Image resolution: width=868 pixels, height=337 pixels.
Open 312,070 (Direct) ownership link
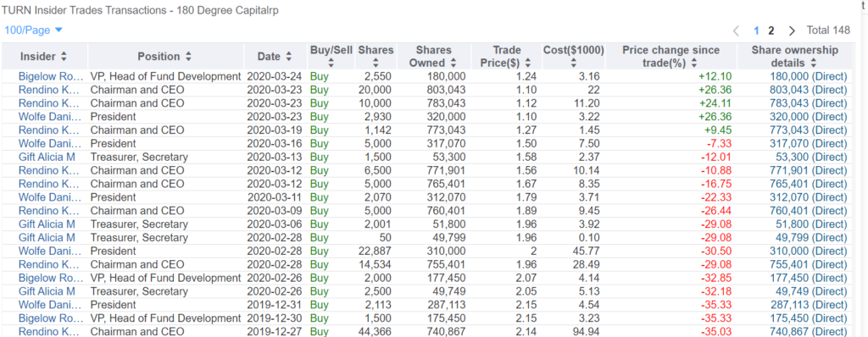[x=808, y=197]
